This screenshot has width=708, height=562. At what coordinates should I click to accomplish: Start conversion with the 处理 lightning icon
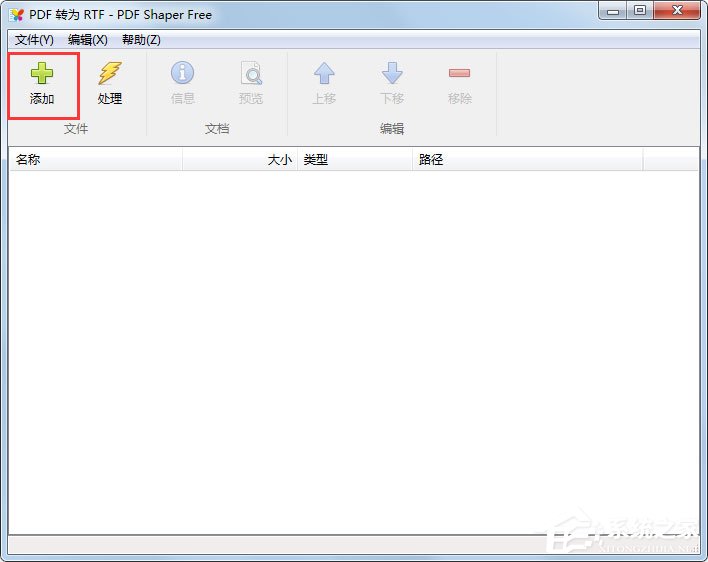[x=110, y=73]
